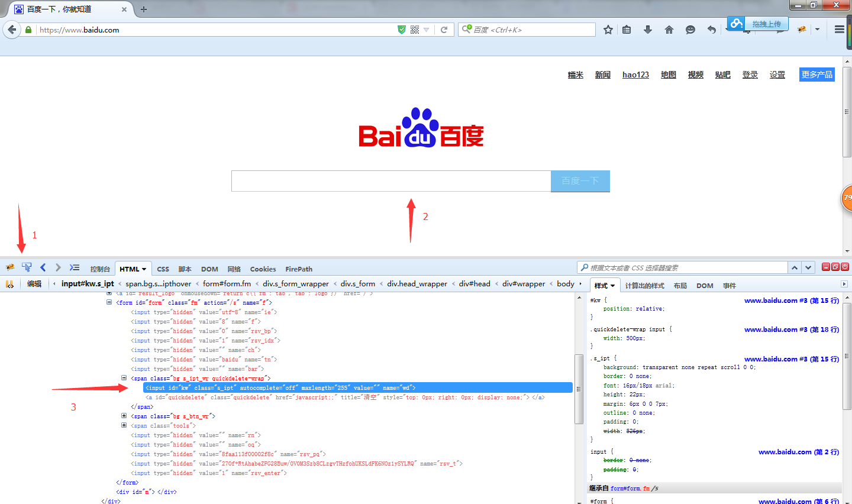The height and width of the screenshot is (504, 852).
Task: Open the FirePath tab
Action: click(x=299, y=269)
